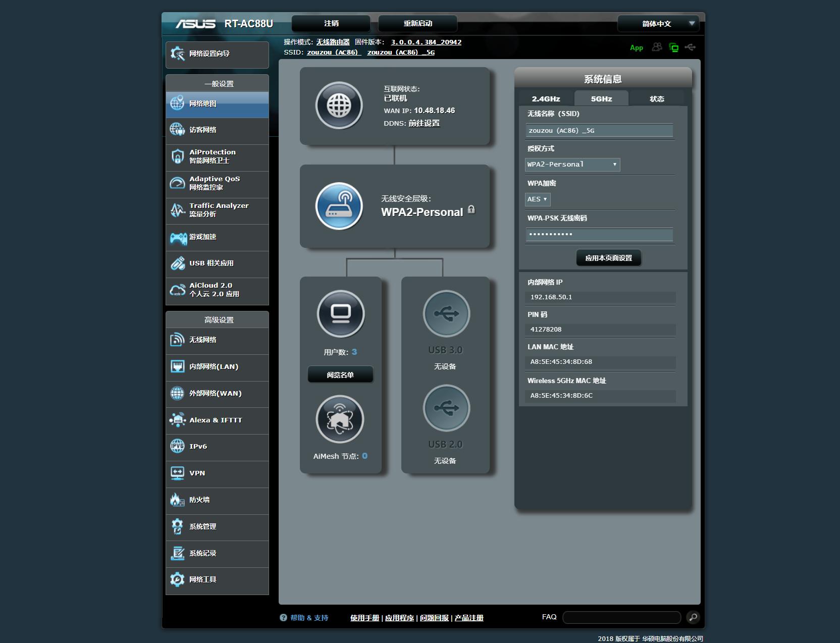Click the AiMesh node icon
Screen dimensions: 840x643
point(340,419)
